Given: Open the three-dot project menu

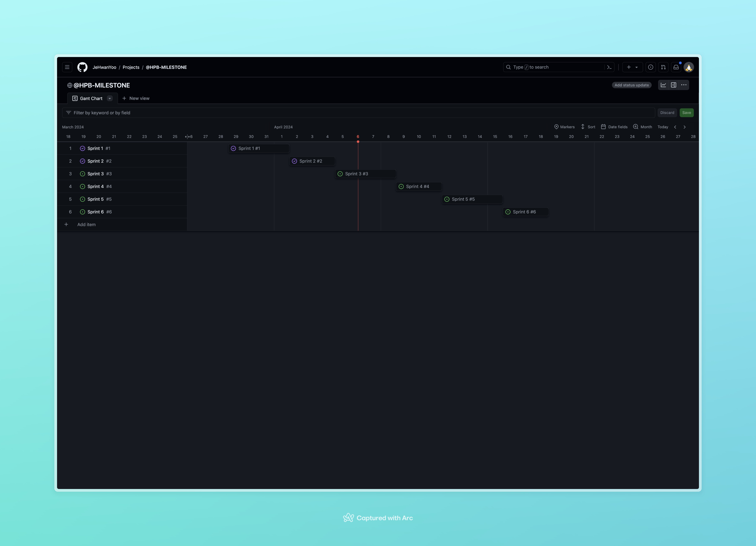Looking at the screenshot, I should [x=684, y=85].
